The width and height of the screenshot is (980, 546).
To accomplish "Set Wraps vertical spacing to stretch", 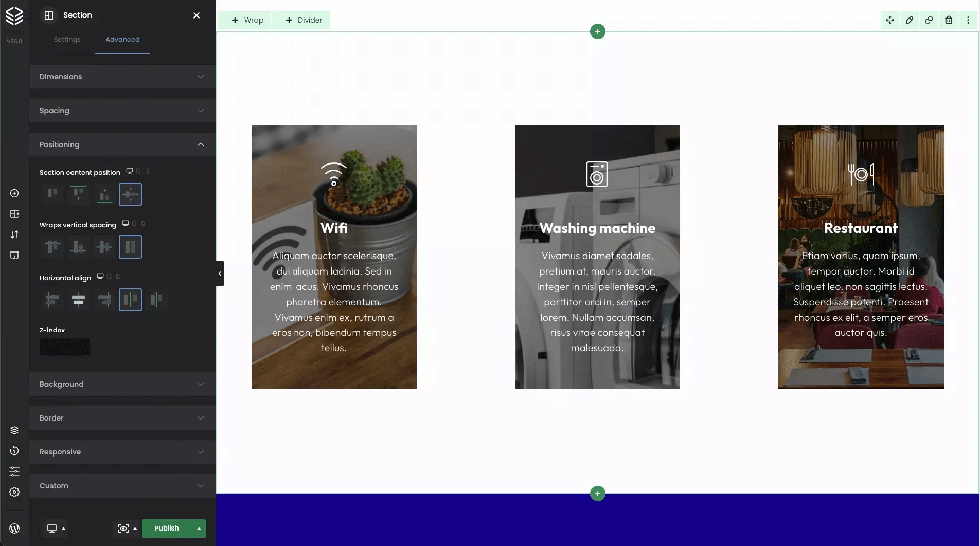I will pos(130,247).
